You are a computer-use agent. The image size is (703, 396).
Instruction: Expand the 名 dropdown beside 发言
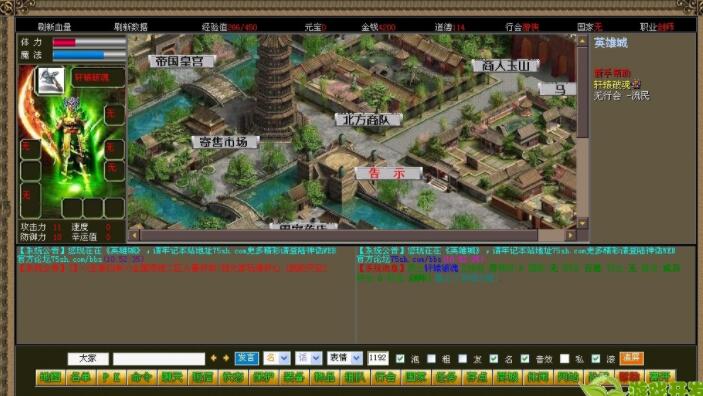(277, 358)
